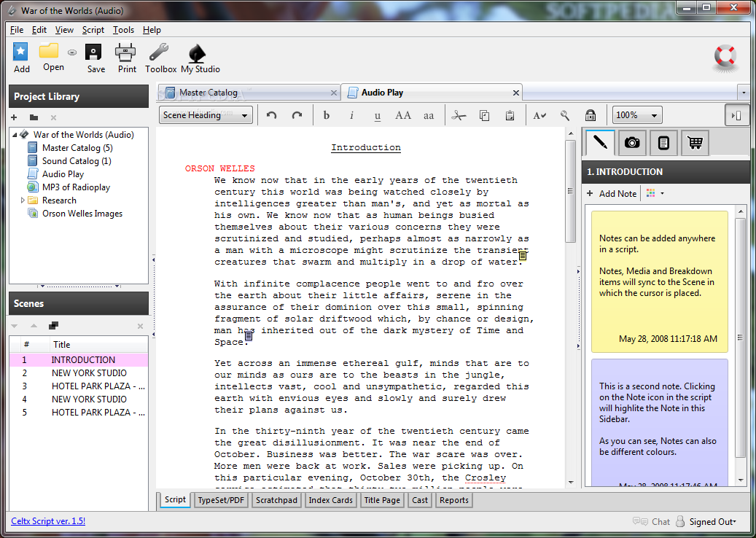
Task: Copy selection with the copy icon
Action: (485, 115)
